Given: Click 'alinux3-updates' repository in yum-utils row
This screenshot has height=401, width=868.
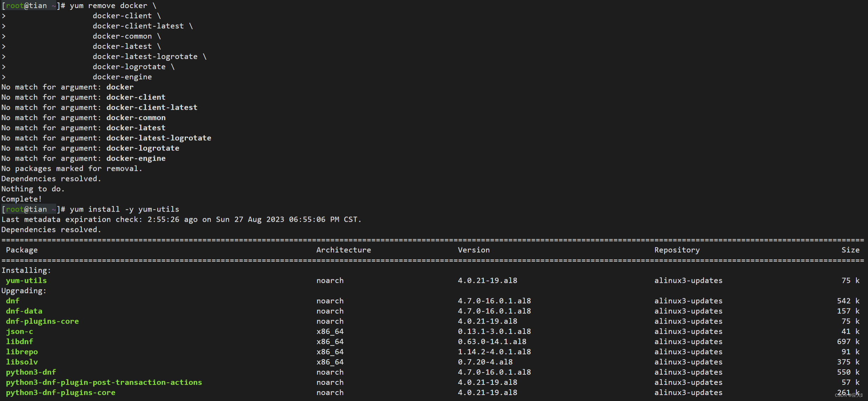Looking at the screenshot, I should (688, 281).
